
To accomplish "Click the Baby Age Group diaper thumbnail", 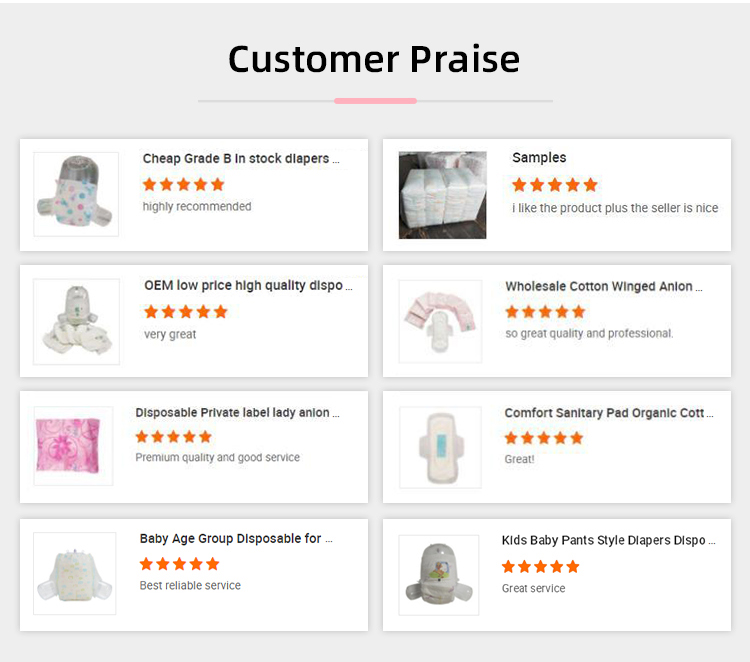I will (x=75, y=574).
